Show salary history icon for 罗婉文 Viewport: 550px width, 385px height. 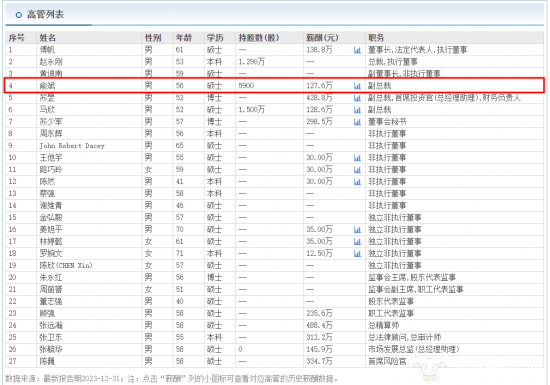[357, 254]
